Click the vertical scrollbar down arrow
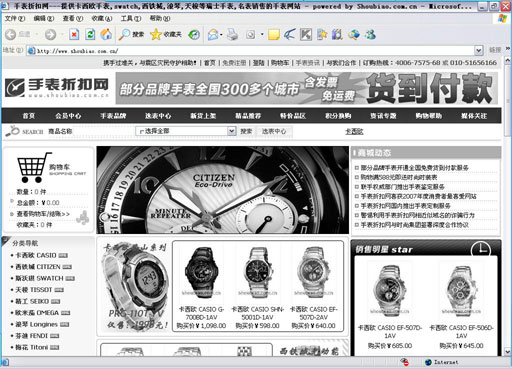Image resolution: width=512 pixels, height=369 pixels. point(508,352)
